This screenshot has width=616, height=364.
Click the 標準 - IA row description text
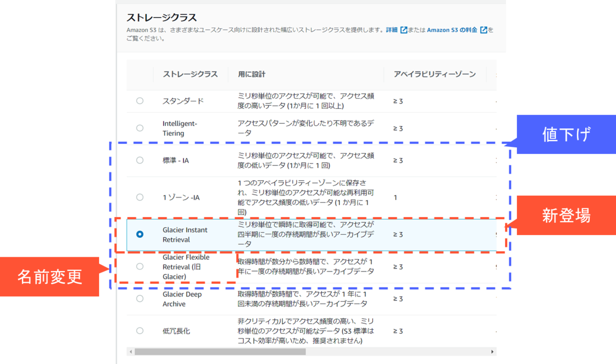click(306, 160)
